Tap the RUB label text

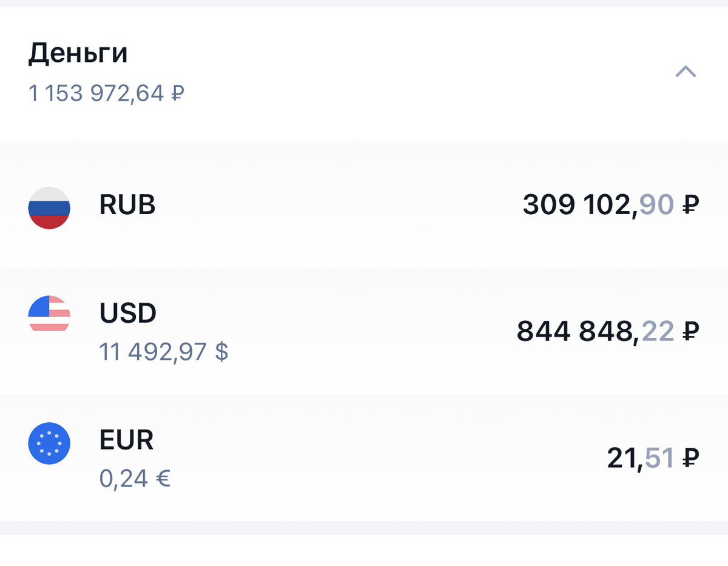tap(127, 205)
